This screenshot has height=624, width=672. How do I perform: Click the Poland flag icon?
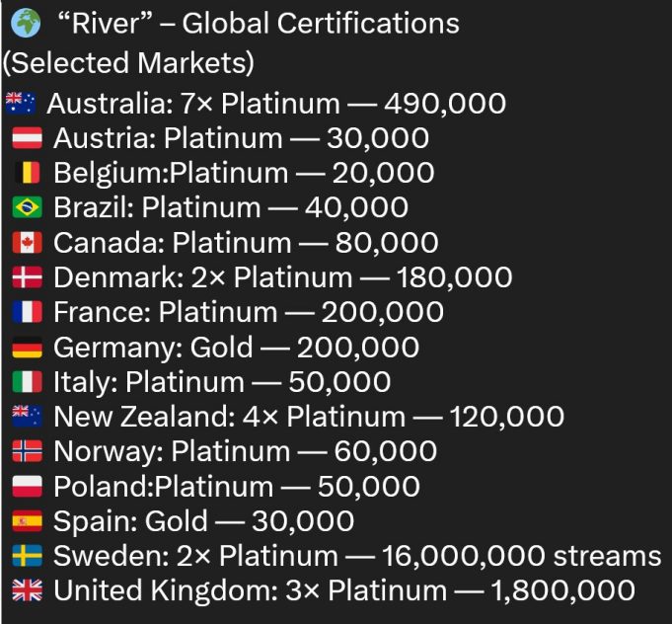click(x=28, y=487)
